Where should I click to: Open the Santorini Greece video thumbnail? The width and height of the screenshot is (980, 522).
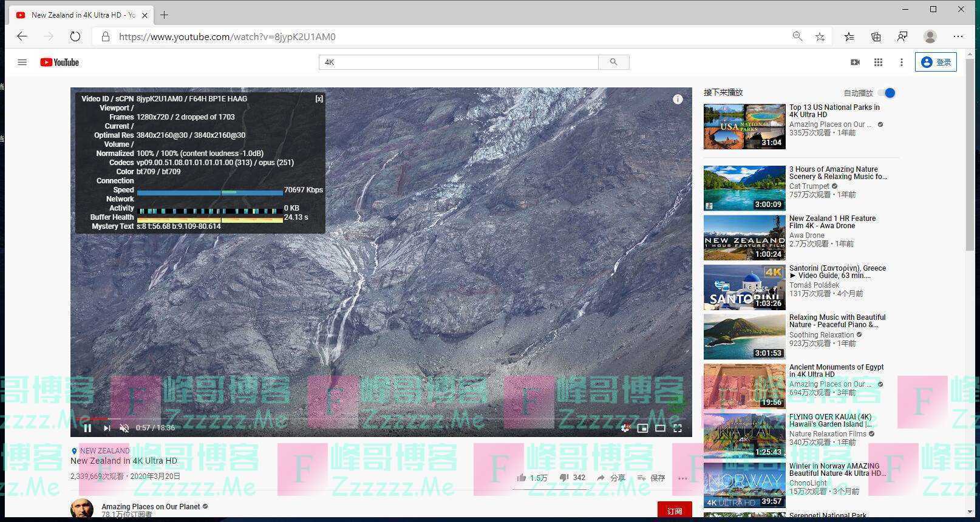click(744, 287)
